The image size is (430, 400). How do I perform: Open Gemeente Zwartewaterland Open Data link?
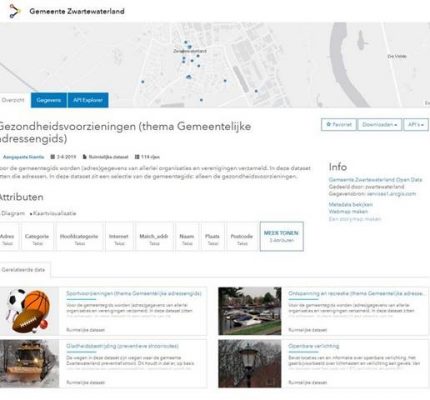[375, 179]
